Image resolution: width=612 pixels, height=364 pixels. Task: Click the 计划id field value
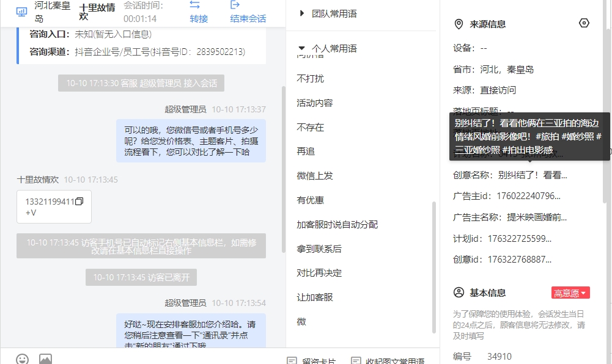(520, 239)
